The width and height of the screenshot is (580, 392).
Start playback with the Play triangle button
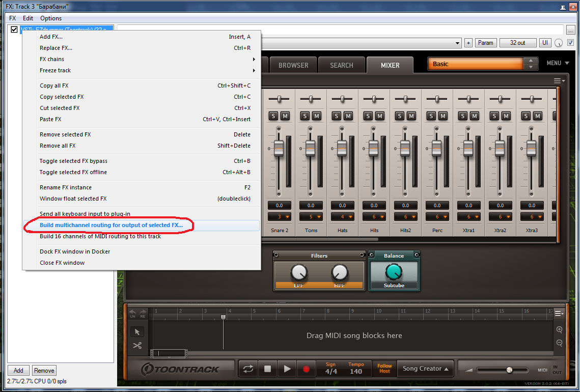[x=287, y=369]
